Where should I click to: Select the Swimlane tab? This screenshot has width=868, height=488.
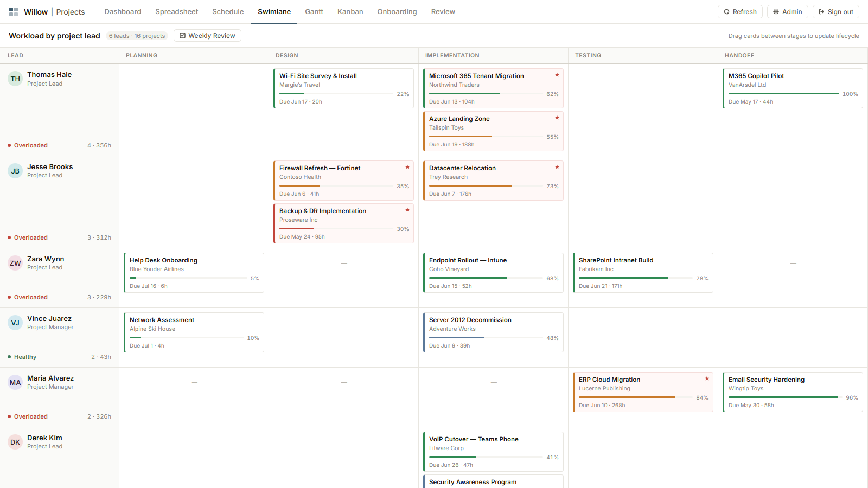click(x=274, y=12)
